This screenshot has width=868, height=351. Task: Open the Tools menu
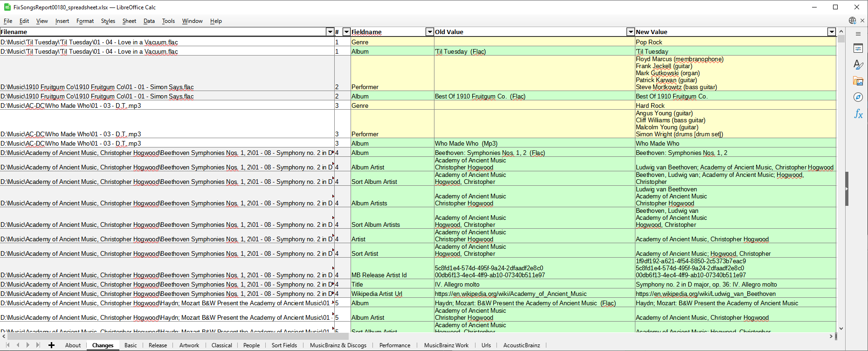pos(168,21)
